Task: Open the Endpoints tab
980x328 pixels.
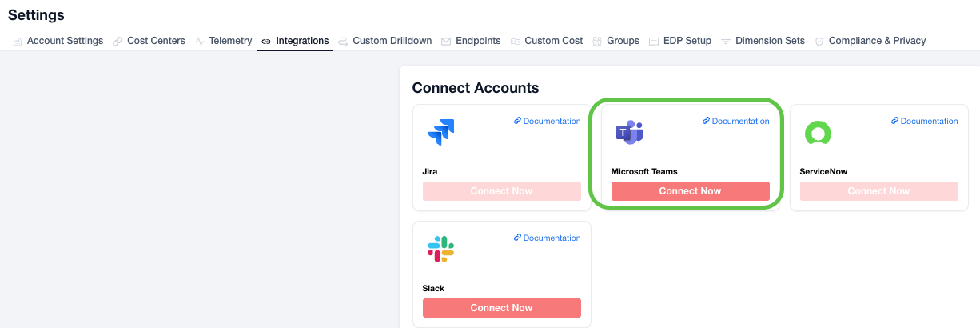Action: coord(478,41)
